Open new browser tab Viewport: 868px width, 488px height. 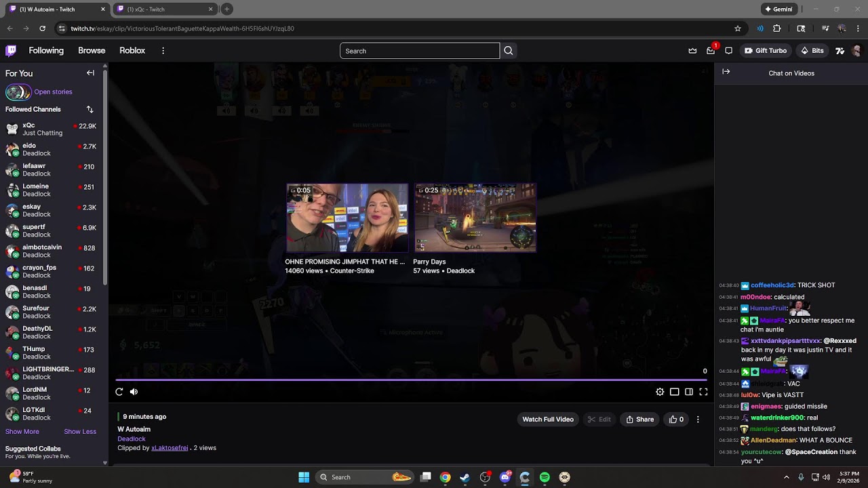pos(226,9)
